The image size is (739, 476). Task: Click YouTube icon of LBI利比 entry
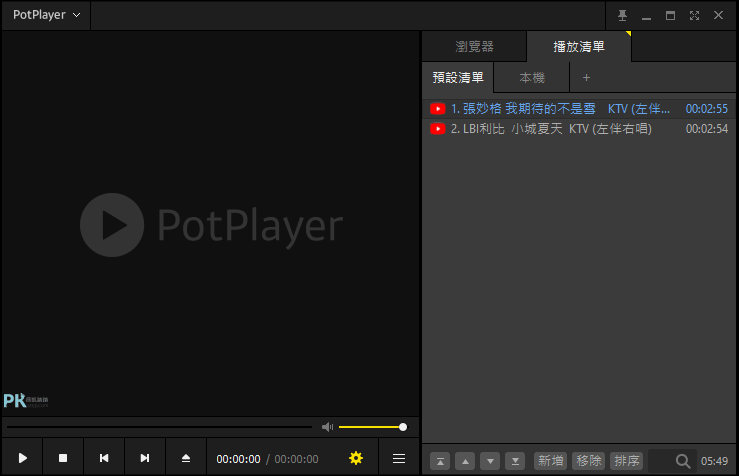(437, 129)
